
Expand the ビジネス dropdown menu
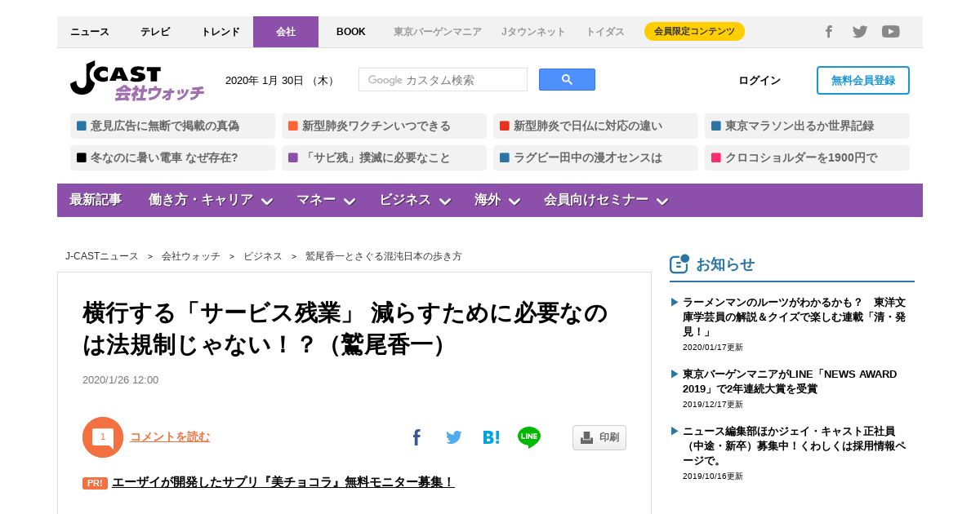point(415,200)
